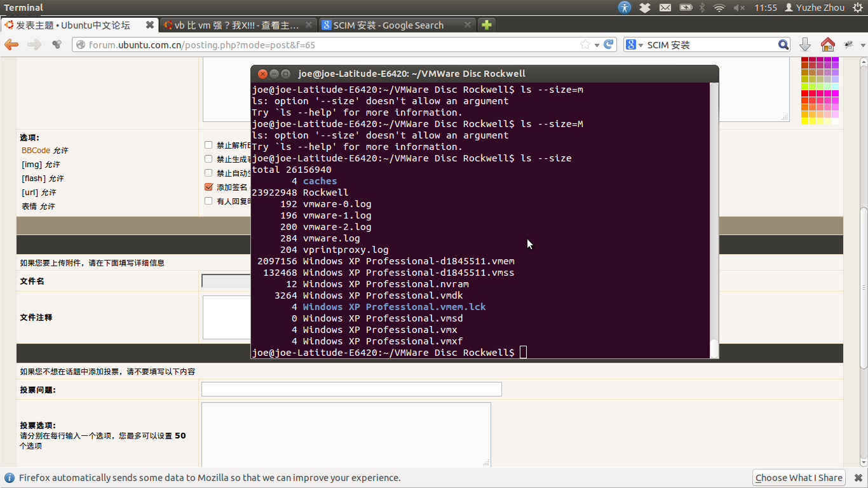Open the Yuzhe Zhou user menu
868x488 pixels.
pos(815,8)
